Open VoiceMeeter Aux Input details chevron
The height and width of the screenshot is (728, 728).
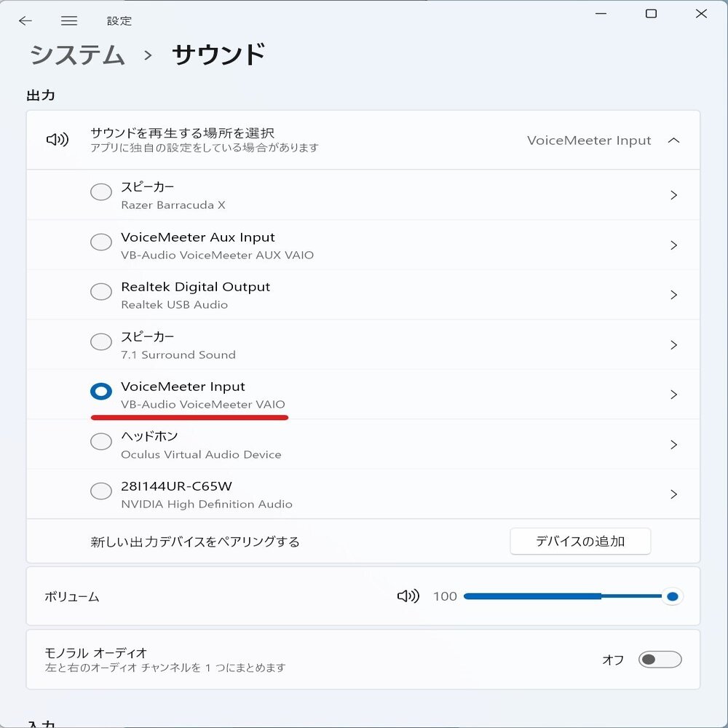(673, 245)
